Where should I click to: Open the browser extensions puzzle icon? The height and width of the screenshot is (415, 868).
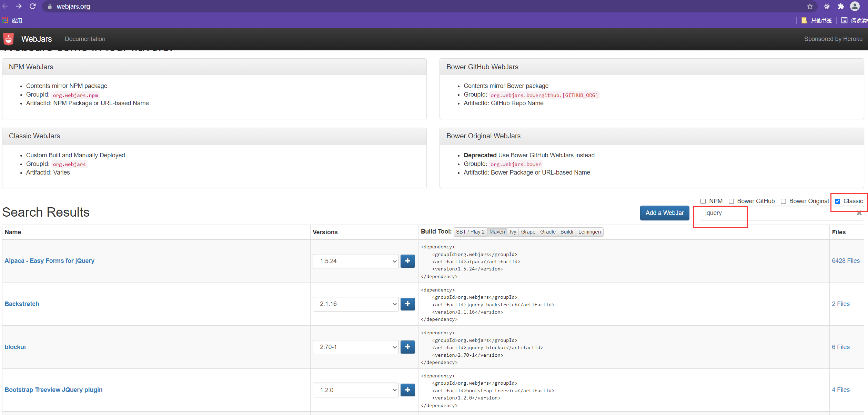(x=841, y=6)
